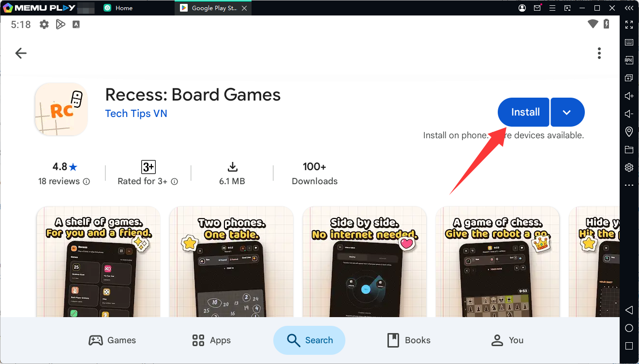Click the 100+ Downloads stat

314,174
